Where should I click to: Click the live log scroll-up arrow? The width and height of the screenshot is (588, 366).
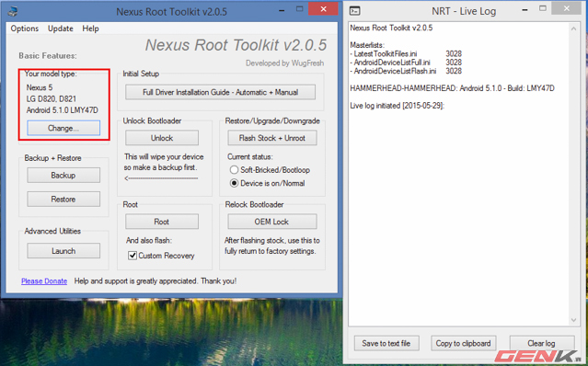pos(574,29)
